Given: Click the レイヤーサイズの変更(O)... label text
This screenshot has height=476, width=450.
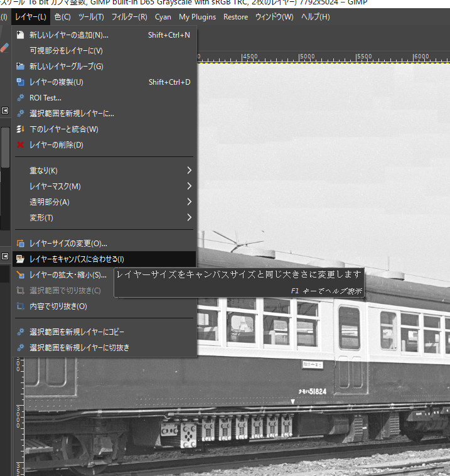Looking at the screenshot, I should pos(68,244).
